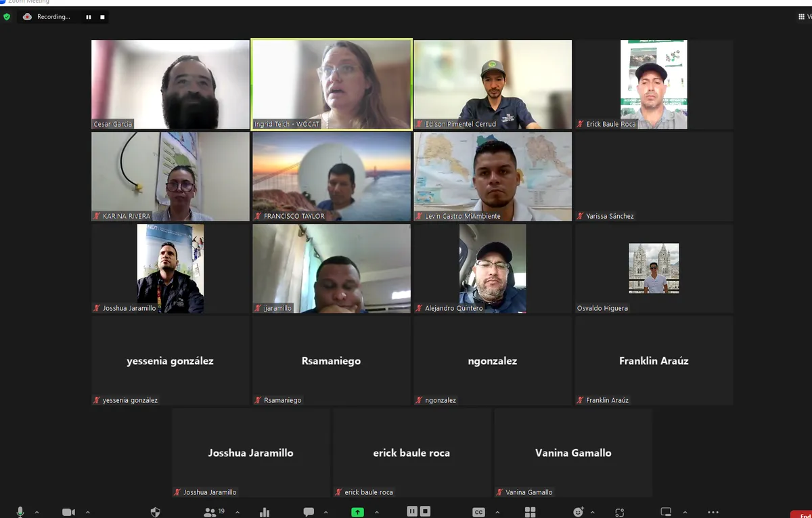
Task: Toggle the video camera off
Action: pyautogui.click(x=68, y=512)
